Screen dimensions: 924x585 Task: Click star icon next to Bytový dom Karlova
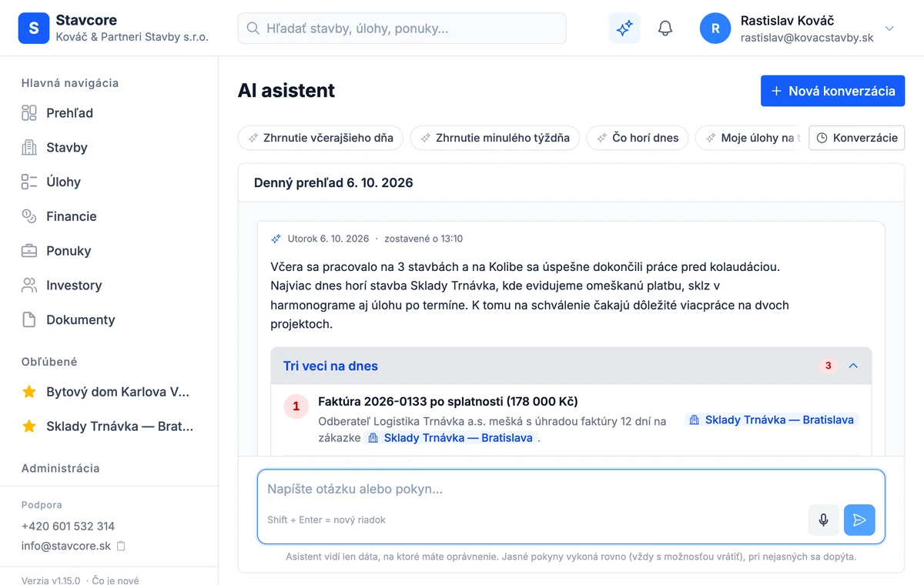(29, 392)
